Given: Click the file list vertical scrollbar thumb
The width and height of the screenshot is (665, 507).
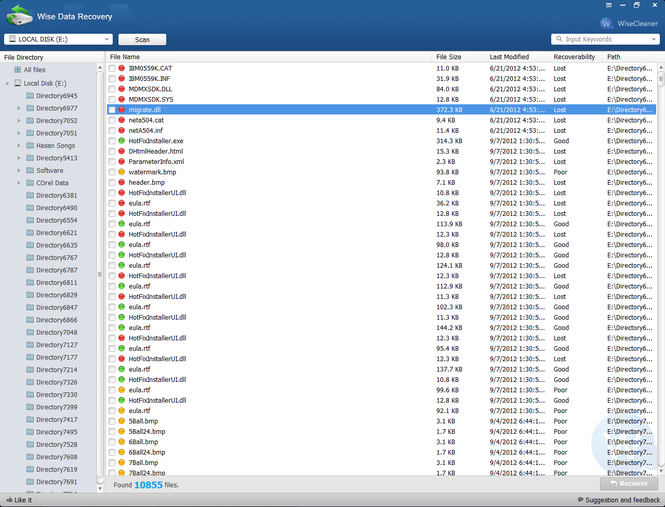Looking at the screenshot, I should click(661, 79).
